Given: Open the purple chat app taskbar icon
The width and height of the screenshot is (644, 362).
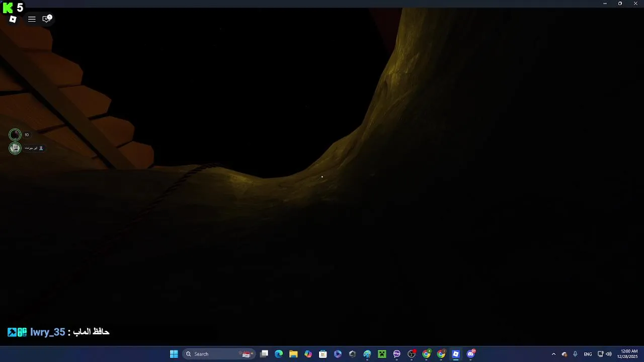Looking at the screenshot, I should [396, 354].
